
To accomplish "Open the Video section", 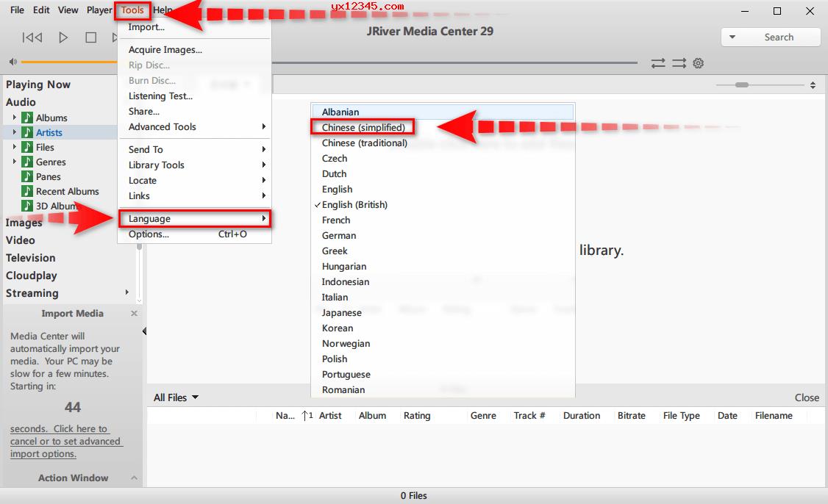I will click(x=20, y=240).
